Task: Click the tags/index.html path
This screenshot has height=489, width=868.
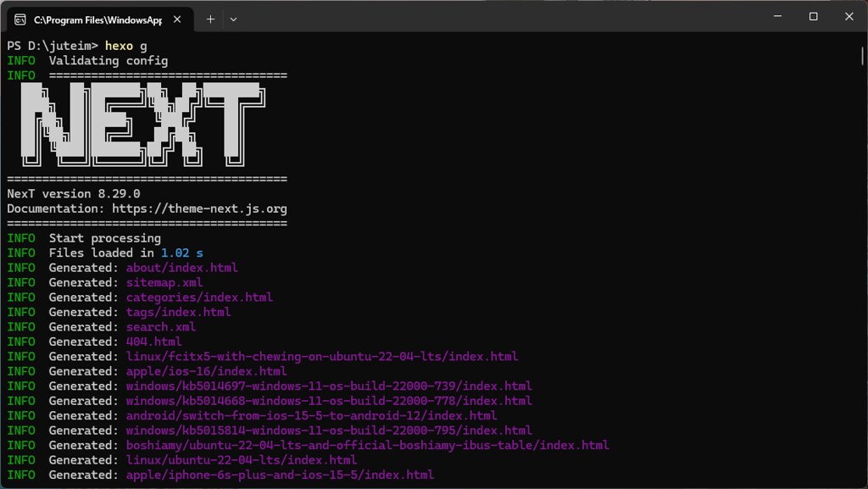Action: [x=178, y=312]
